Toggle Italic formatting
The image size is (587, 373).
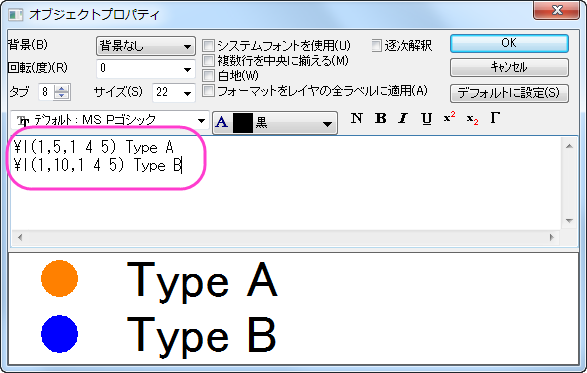coord(403,118)
